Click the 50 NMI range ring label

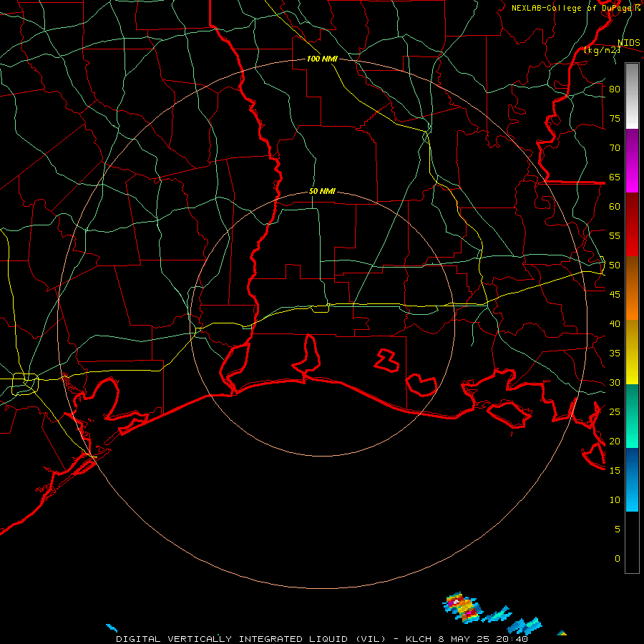(x=322, y=191)
